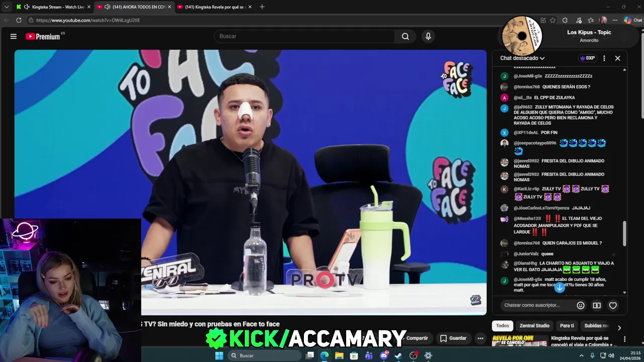Save the video with the Guardar button
The image size is (644, 362).
pyautogui.click(x=453, y=338)
